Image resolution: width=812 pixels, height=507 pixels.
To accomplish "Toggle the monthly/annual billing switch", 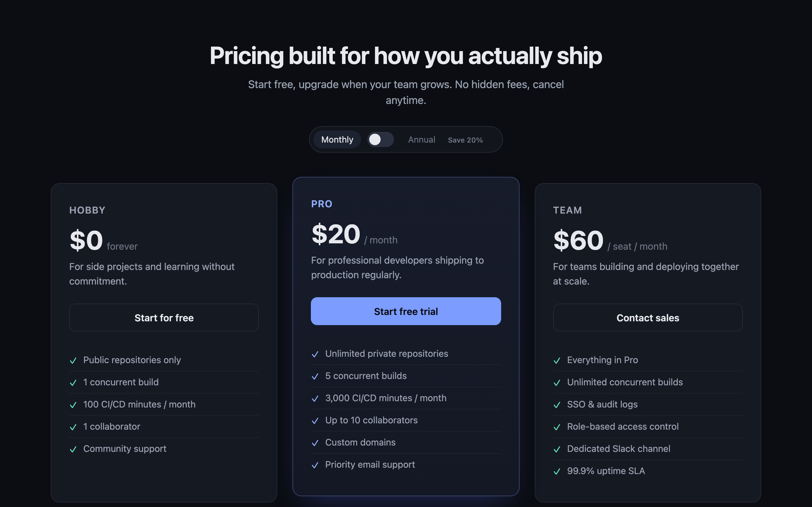I will pos(381,139).
